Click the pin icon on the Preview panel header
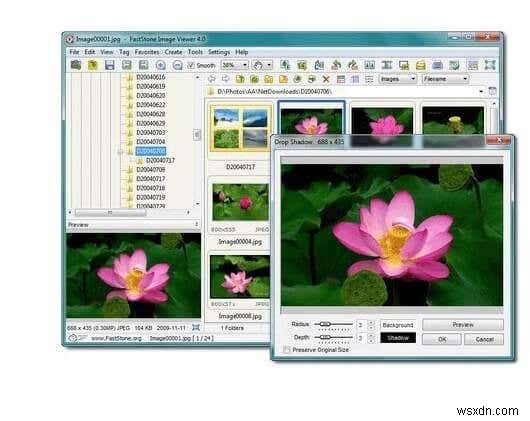Viewport: 530px width, 421px height. pos(196,224)
